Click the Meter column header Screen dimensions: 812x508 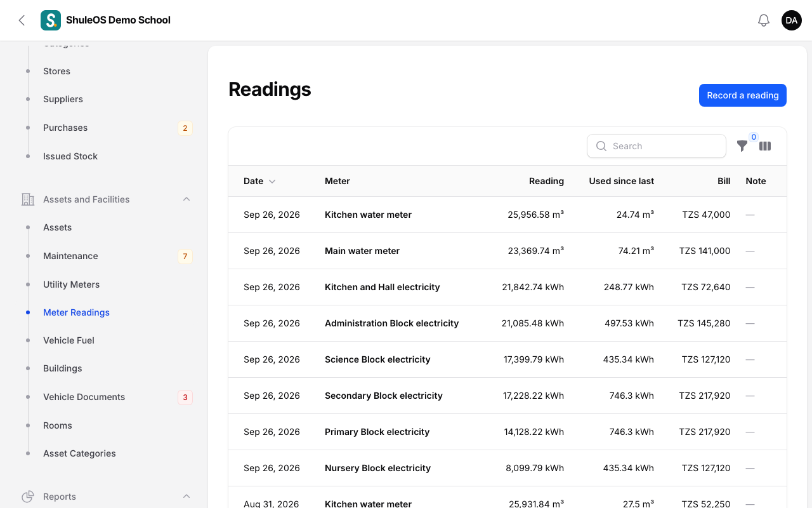click(x=337, y=181)
